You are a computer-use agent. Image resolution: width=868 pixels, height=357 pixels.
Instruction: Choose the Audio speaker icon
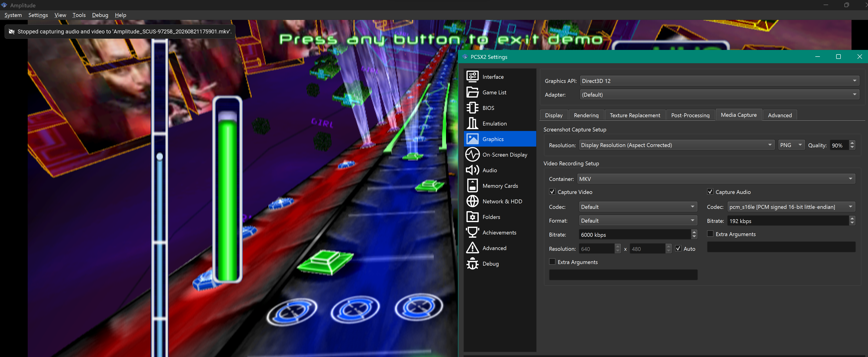click(x=472, y=170)
